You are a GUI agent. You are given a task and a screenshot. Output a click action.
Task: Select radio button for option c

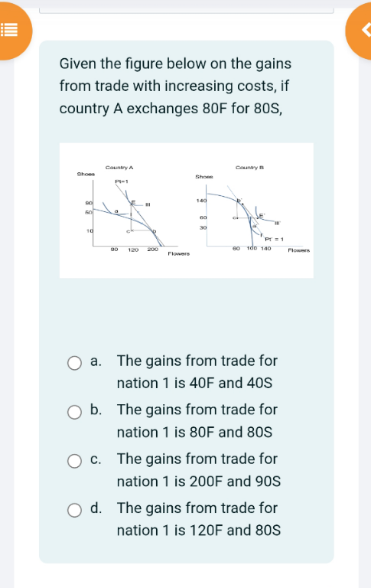click(74, 461)
